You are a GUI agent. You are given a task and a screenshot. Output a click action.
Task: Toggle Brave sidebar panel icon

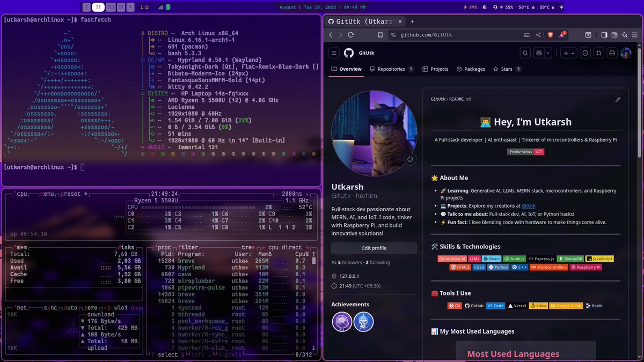604,35
